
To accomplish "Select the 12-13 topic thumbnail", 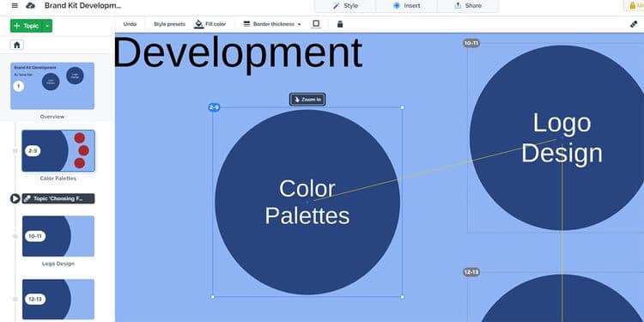I will click(58, 299).
